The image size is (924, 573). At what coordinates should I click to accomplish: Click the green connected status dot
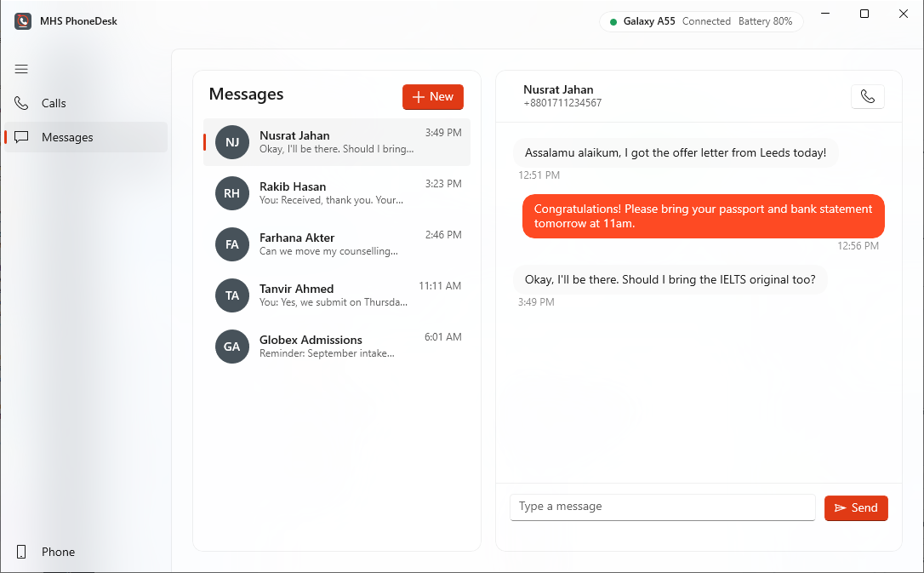[613, 22]
